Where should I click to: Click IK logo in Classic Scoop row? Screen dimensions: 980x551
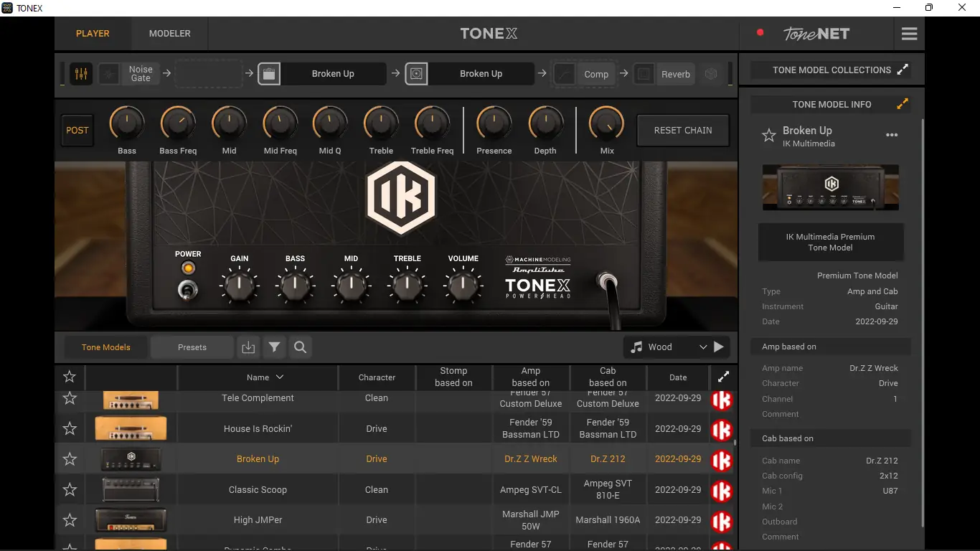[722, 491]
